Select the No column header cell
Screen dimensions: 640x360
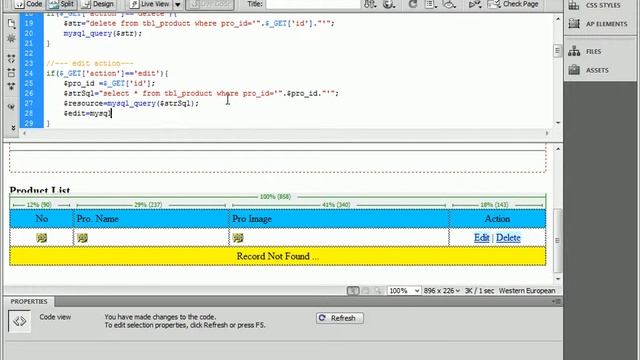41,219
